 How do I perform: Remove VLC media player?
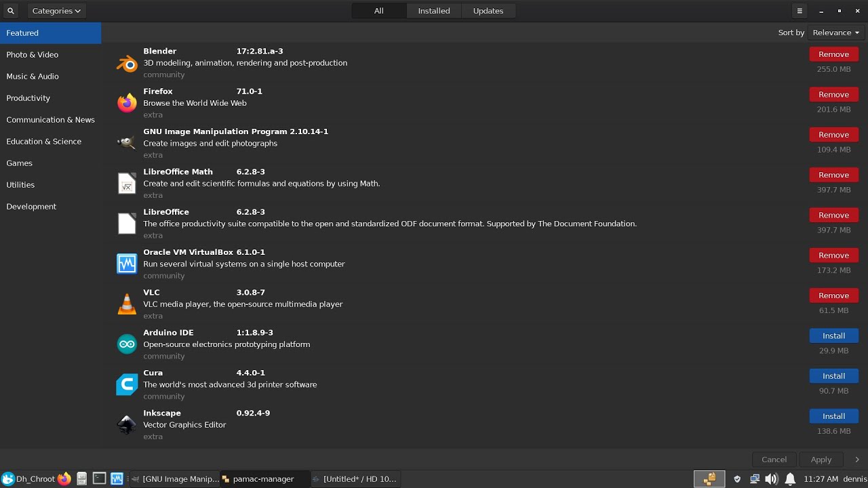point(833,296)
